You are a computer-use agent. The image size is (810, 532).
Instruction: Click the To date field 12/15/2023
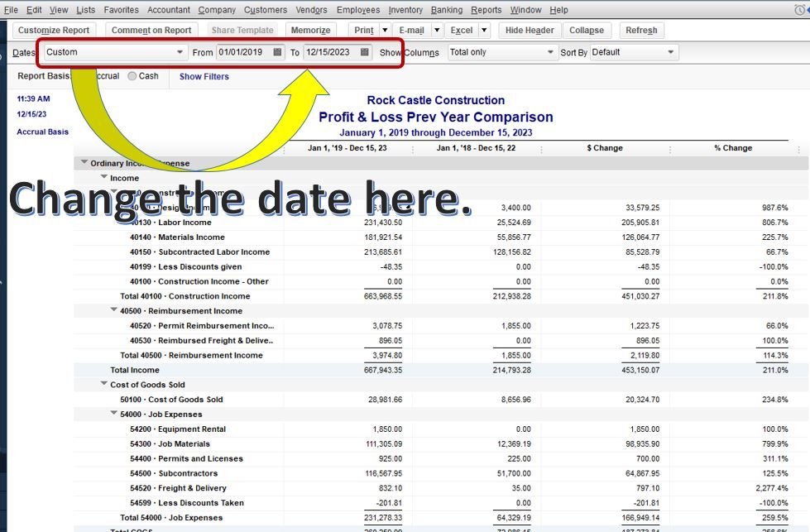coord(331,52)
